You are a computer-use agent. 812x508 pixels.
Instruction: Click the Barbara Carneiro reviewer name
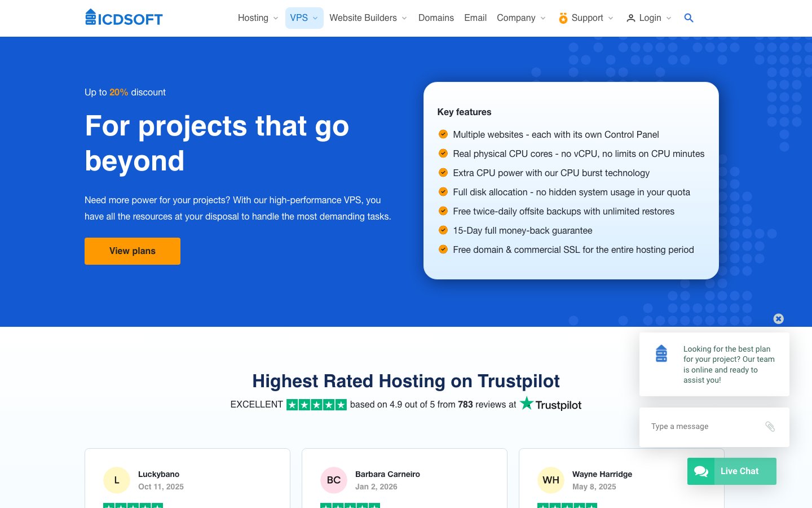(x=387, y=474)
